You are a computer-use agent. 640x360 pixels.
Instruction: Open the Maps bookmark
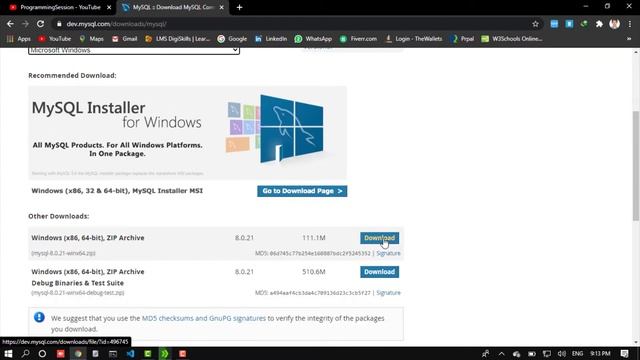[x=91, y=39]
